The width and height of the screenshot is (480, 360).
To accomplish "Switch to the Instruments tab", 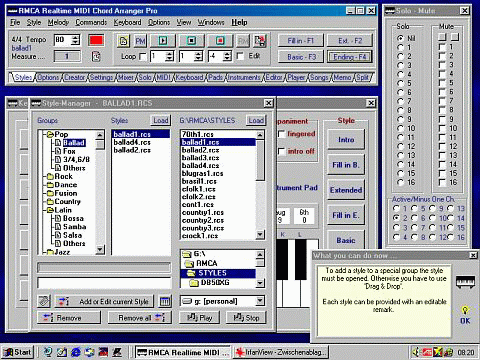I will tap(244, 77).
